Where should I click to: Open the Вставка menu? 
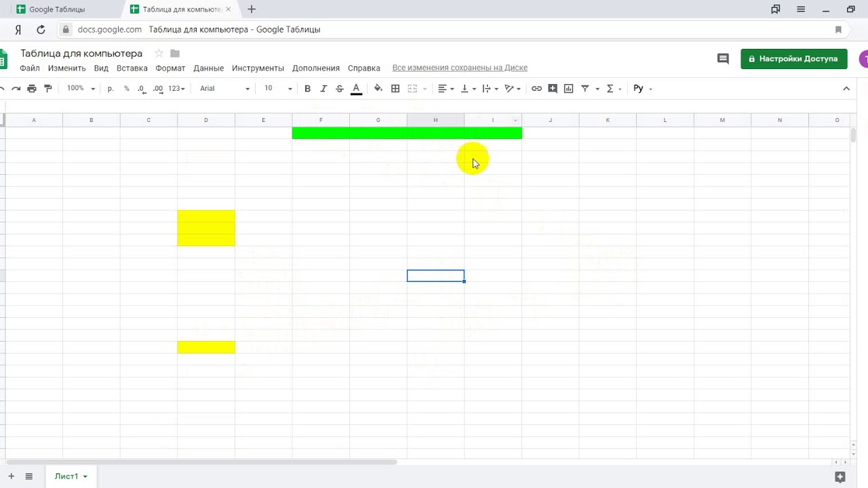(x=132, y=68)
